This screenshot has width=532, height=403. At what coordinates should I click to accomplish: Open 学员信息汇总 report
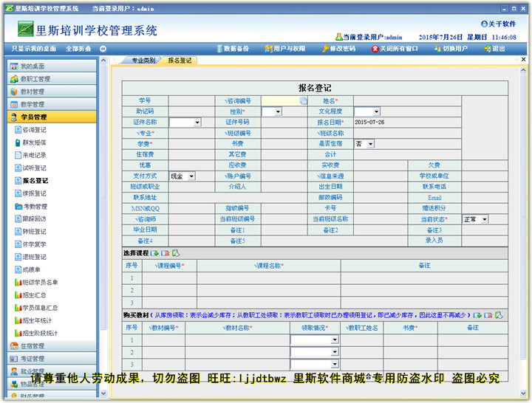(36, 308)
